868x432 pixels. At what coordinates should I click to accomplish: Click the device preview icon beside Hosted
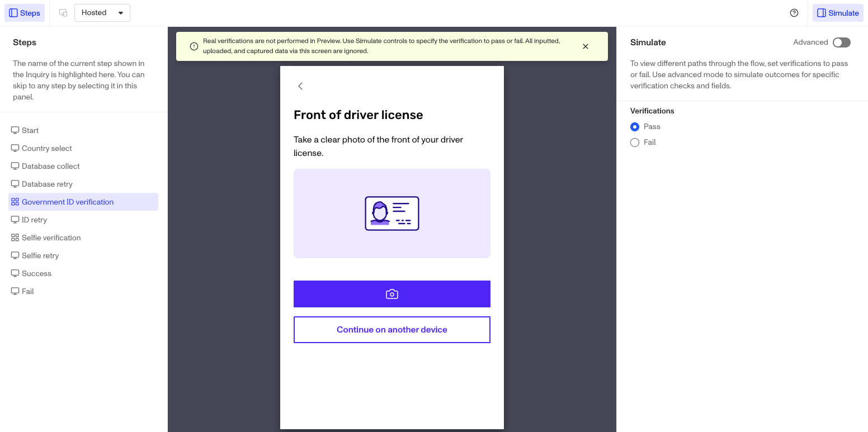63,13
